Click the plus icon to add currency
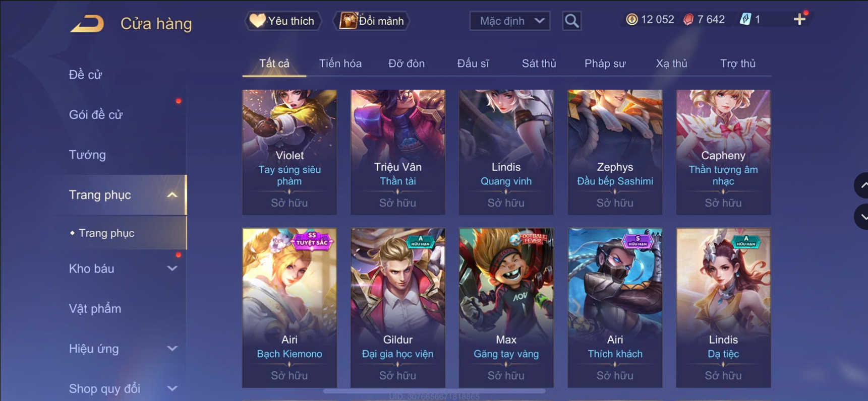 (x=799, y=20)
